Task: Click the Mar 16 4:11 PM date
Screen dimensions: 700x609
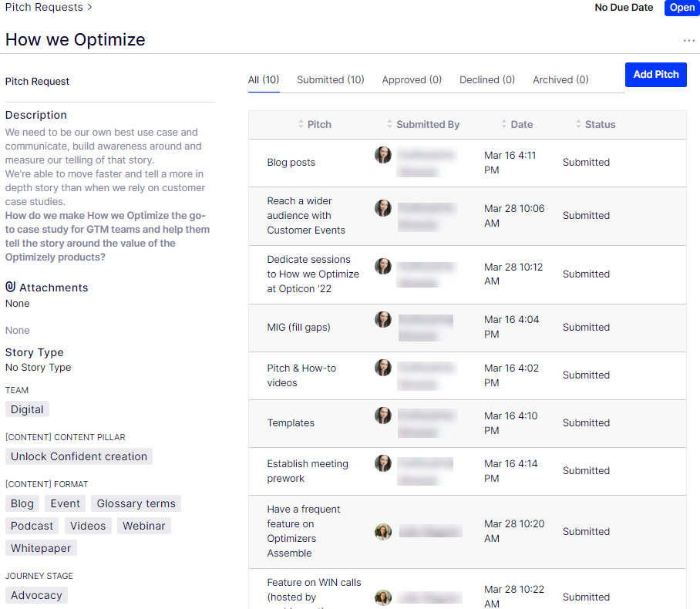Action: (x=510, y=163)
